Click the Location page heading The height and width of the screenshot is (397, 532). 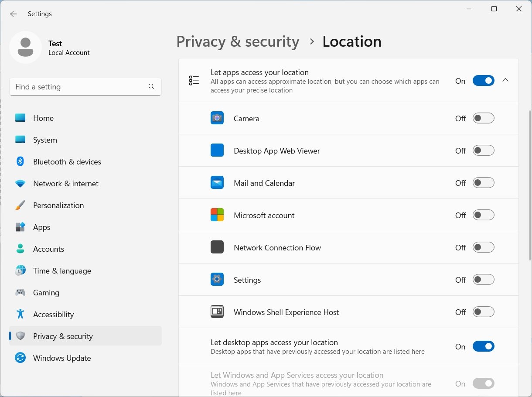coord(352,41)
